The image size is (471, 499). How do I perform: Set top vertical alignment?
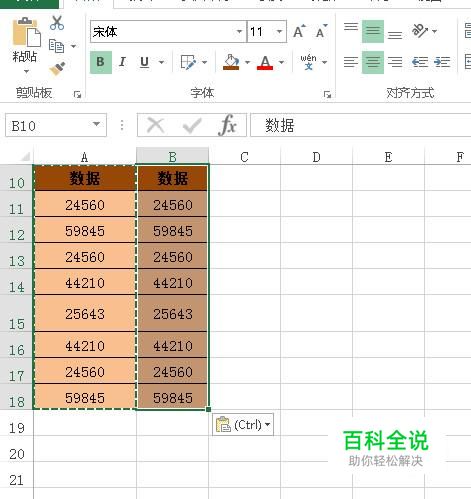point(351,27)
